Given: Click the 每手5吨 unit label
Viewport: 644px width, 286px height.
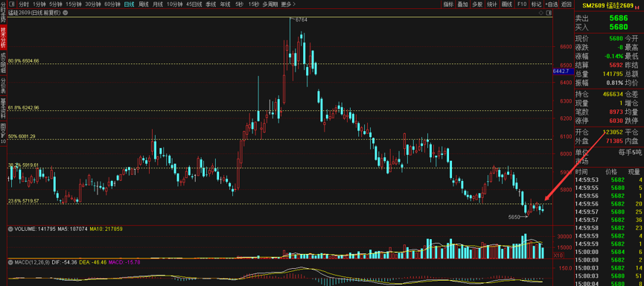Looking at the screenshot, I should click(x=630, y=153).
